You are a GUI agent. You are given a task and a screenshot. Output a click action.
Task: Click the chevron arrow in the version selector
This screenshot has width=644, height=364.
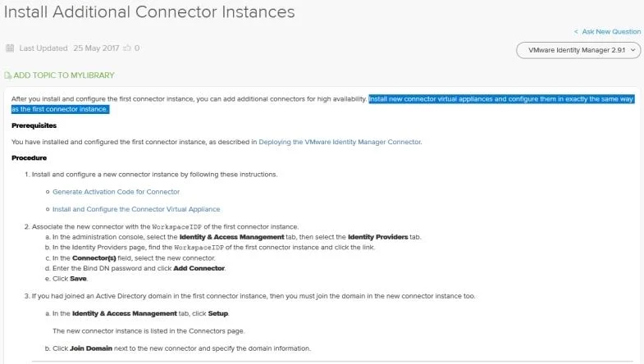(x=633, y=50)
